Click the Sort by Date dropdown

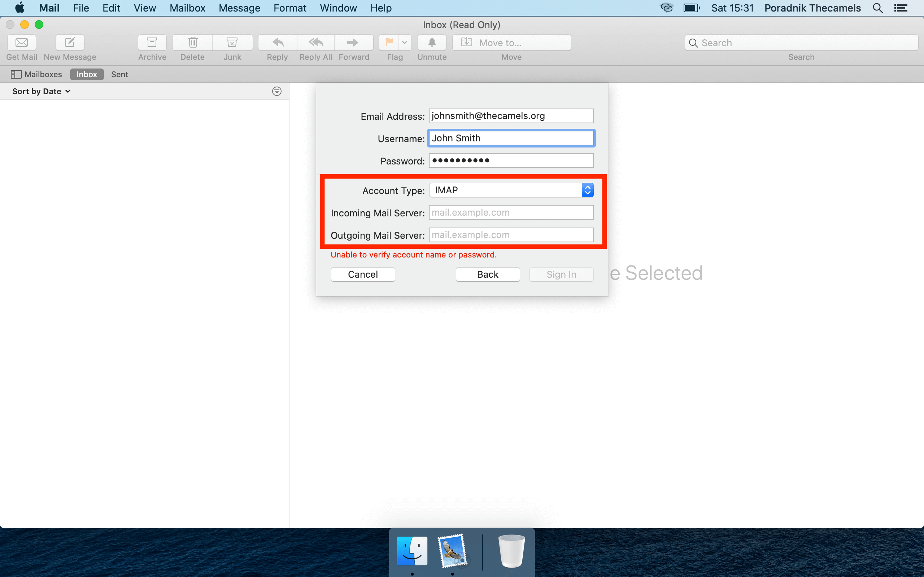coord(42,91)
